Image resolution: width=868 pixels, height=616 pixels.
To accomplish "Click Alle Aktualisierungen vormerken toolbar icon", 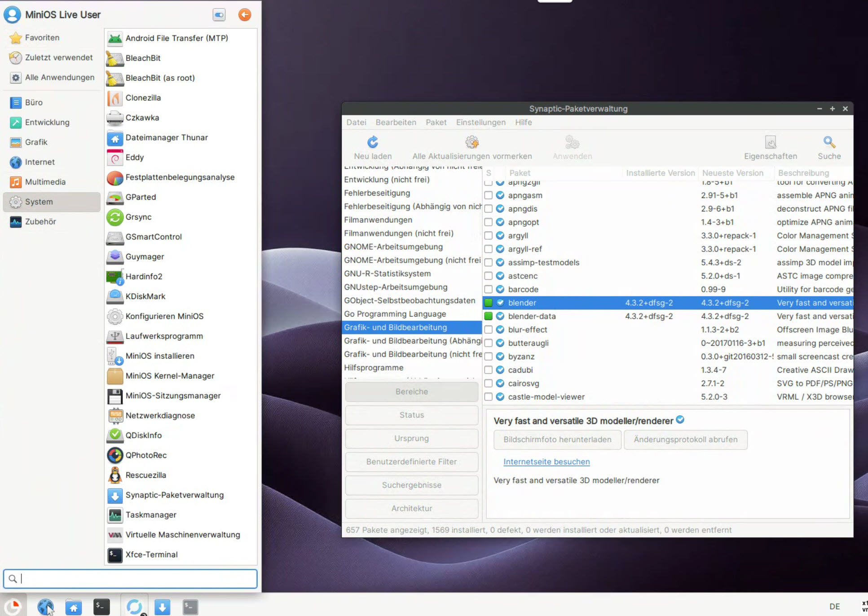I will [471, 143].
